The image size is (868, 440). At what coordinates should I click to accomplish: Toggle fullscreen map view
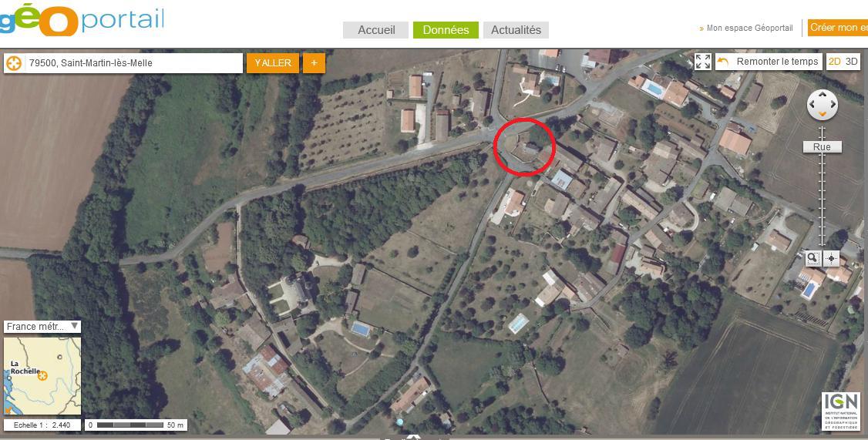click(x=703, y=62)
